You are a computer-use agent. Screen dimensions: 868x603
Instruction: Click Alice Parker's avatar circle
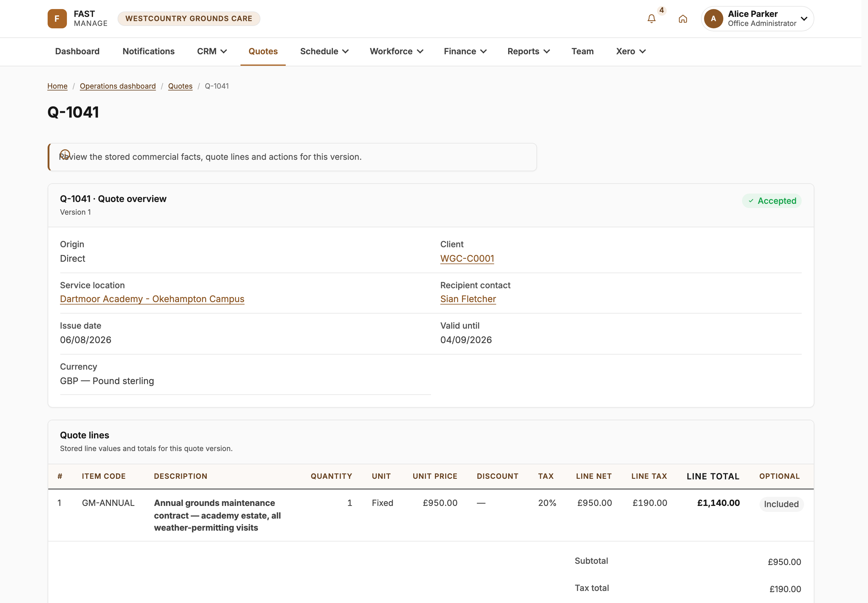(713, 18)
